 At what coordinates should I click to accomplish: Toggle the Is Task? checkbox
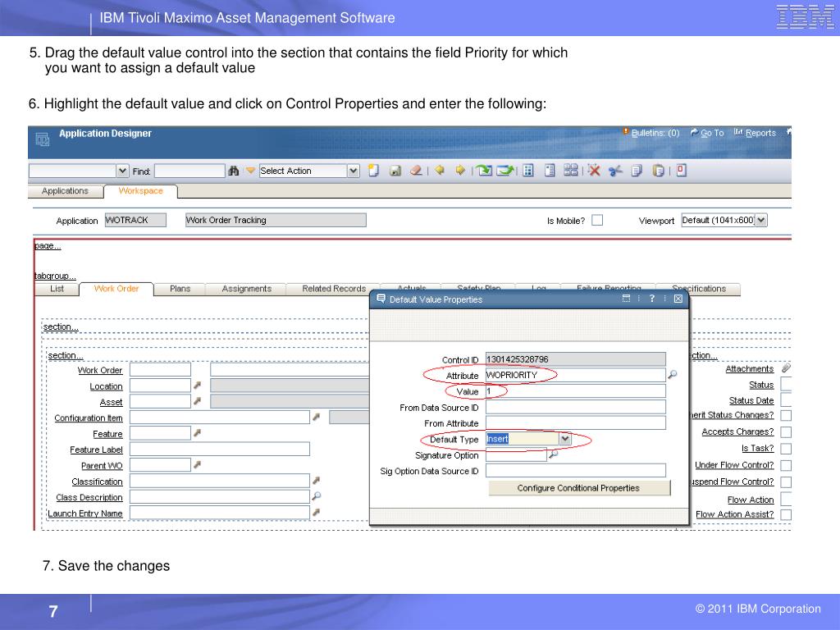786,449
